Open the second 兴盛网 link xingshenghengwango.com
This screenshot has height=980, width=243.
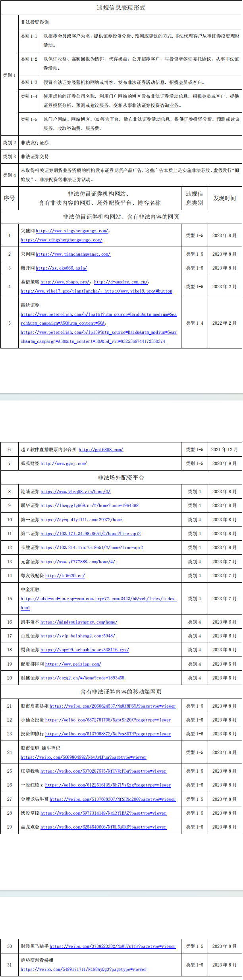[62, 240]
